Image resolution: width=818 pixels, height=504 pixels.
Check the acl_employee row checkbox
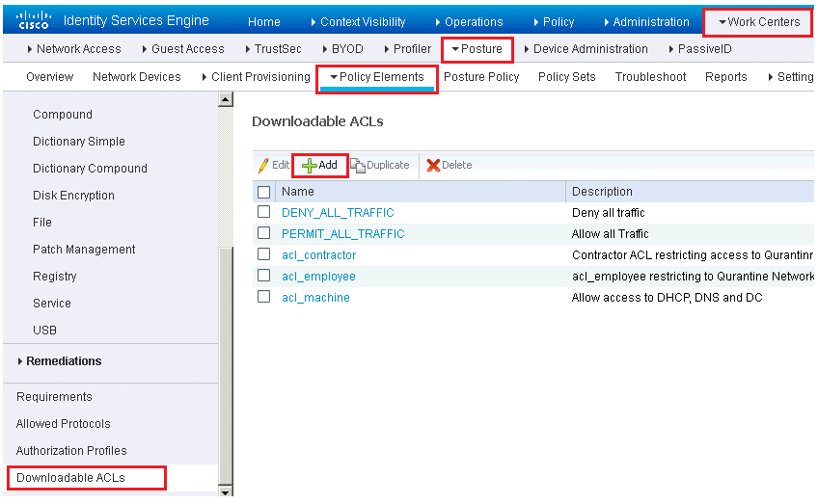(264, 276)
